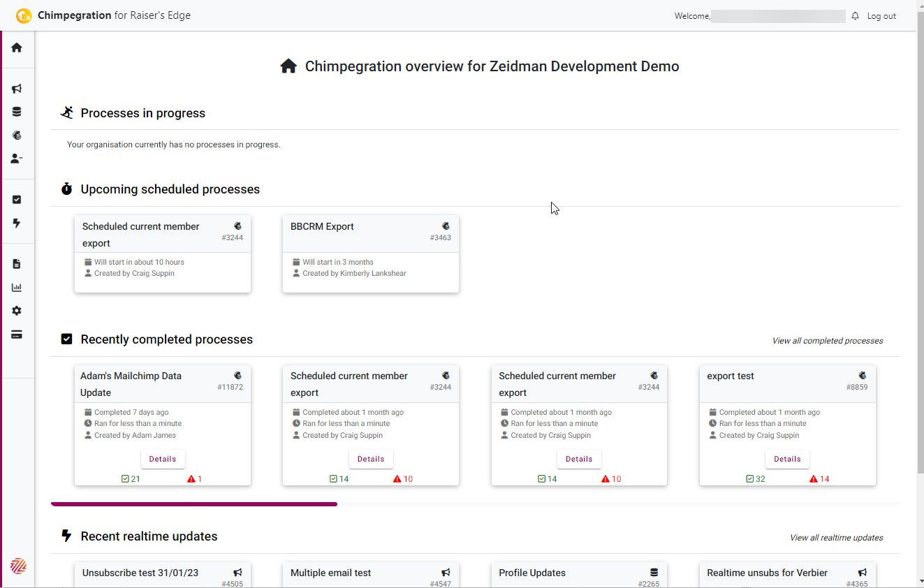Click the Zeidman logo at the sidebar bottom
The width and height of the screenshot is (924, 588).
(18, 566)
